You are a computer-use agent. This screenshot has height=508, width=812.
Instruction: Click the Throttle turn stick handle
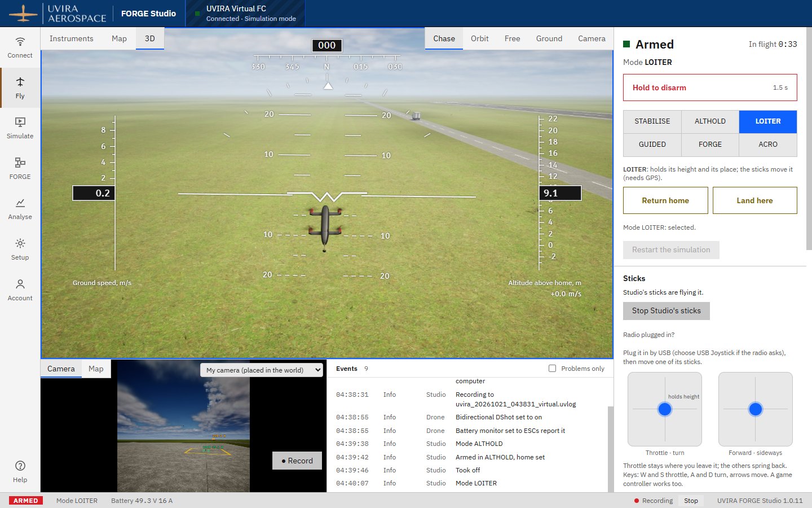coord(665,409)
